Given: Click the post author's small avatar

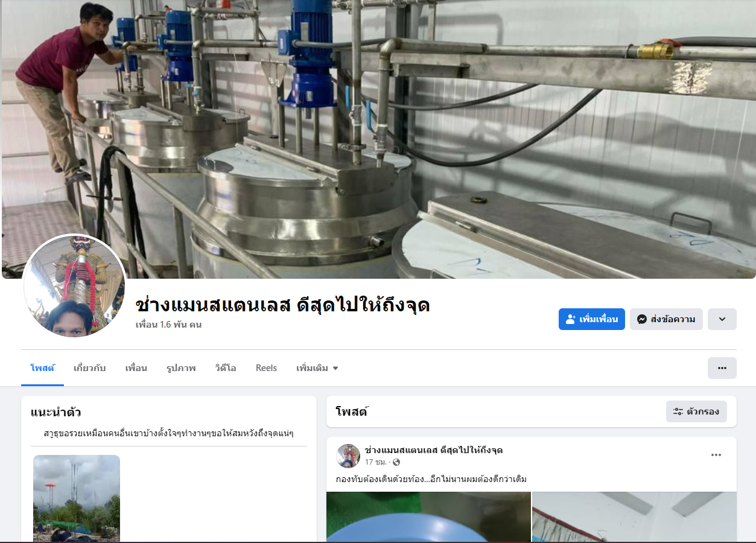Looking at the screenshot, I should click(x=348, y=456).
